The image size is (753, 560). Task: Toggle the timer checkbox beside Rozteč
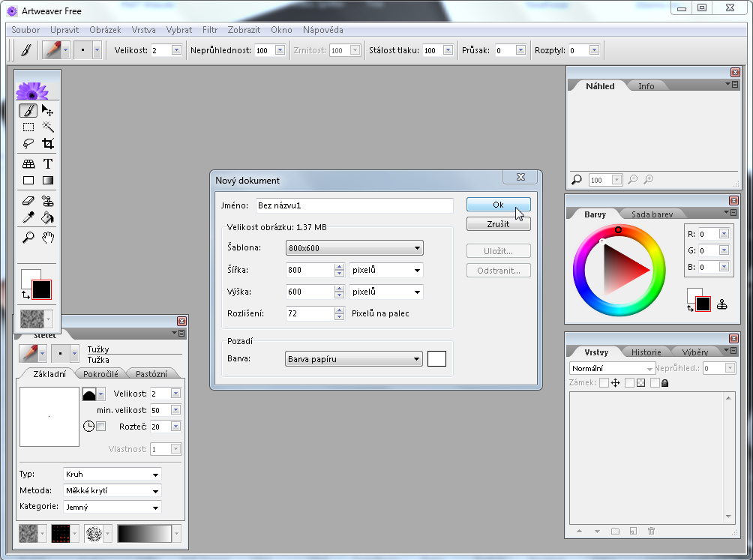point(101,427)
